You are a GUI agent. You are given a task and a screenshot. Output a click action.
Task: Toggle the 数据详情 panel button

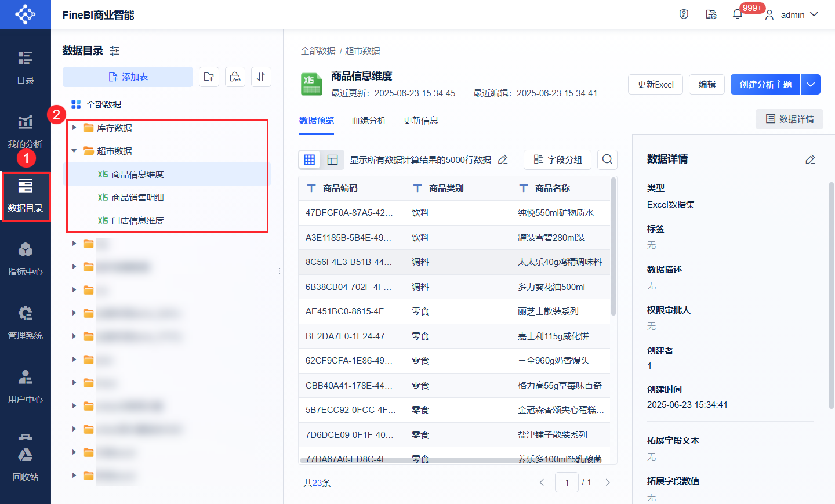(789, 119)
